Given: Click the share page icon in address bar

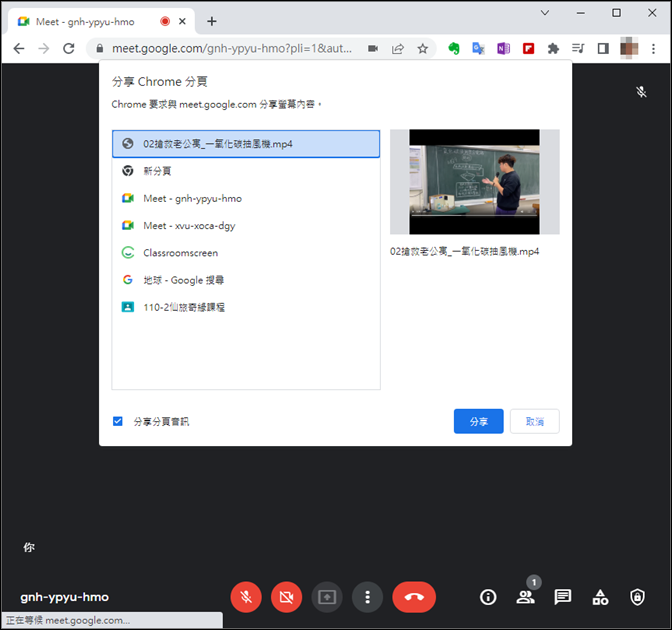Looking at the screenshot, I should pos(398,48).
